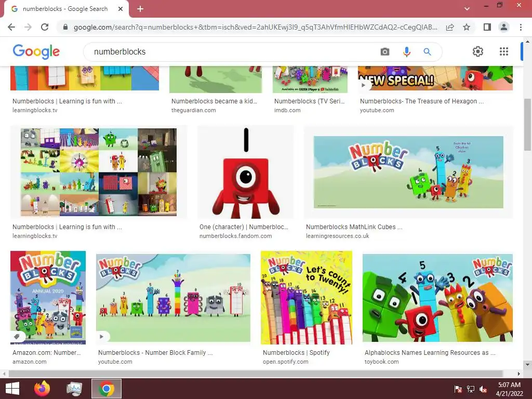Open the One character red block image
This screenshot has width=532, height=399.
(x=246, y=172)
